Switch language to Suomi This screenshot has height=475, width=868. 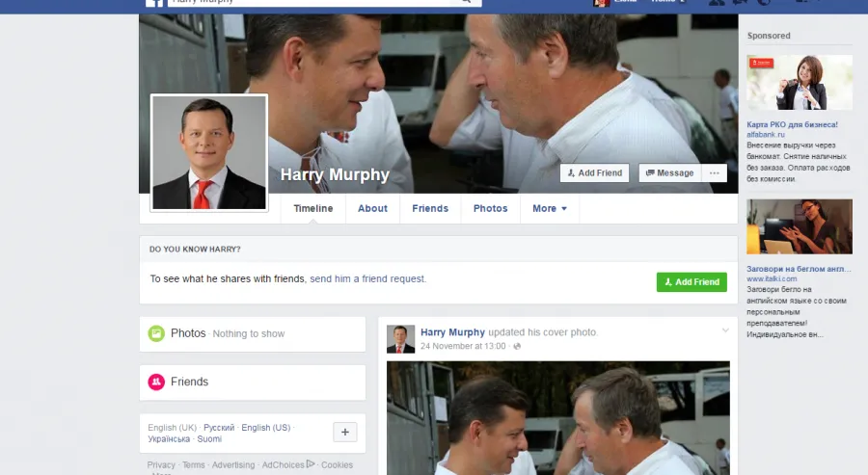[209, 439]
